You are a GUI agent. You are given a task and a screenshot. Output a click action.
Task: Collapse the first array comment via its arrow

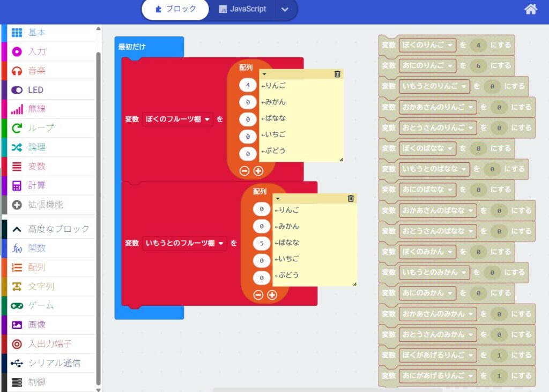coord(264,74)
